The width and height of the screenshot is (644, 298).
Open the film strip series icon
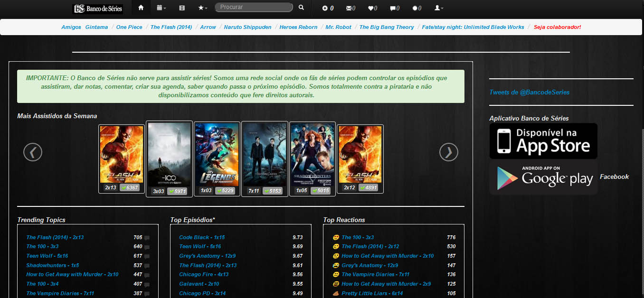(182, 8)
